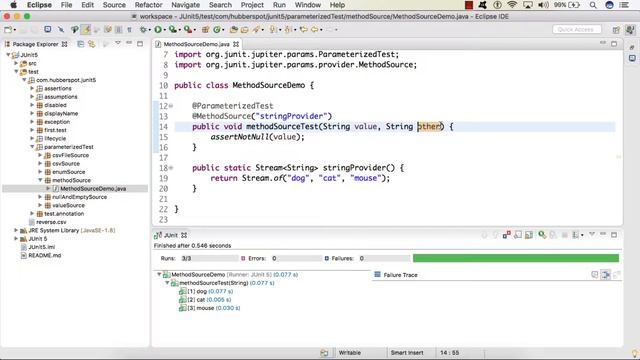Open JUnit view menu triangle
The image size is (640, 360).
(592, 235)
